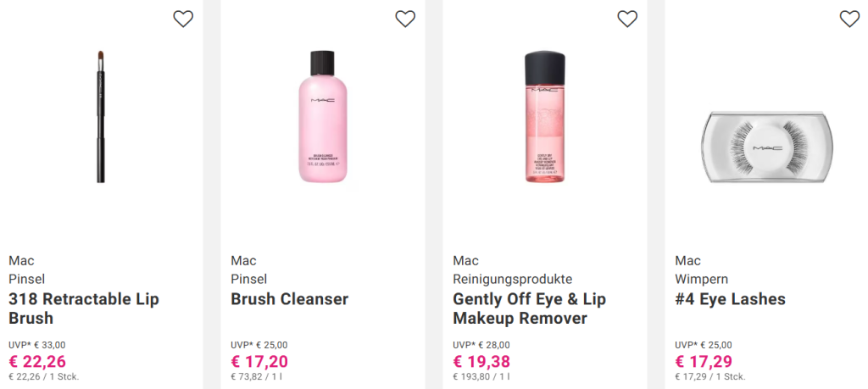Click the Mac brand above Brush Cleanser
This screenshot has height=389, width=868.
pos(242,260)
